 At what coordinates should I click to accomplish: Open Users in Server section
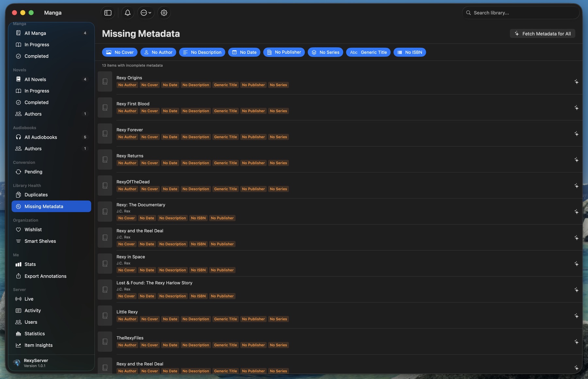(x=51, y=322)
